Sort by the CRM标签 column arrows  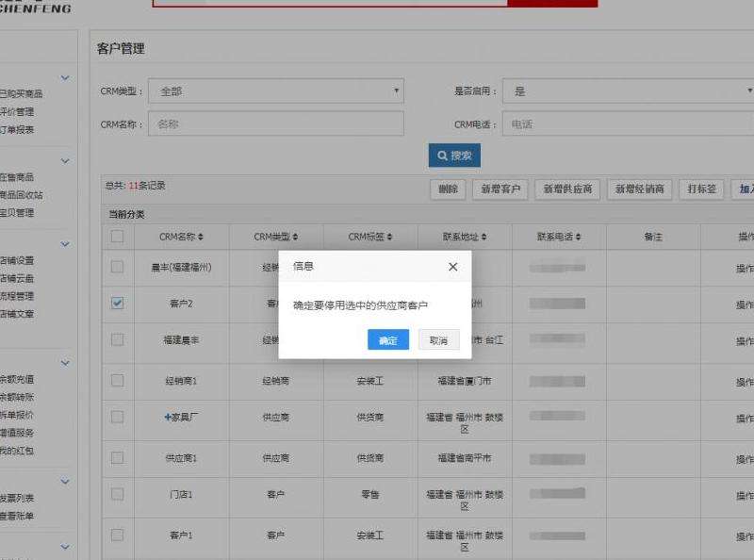click(x=389, y=237)
